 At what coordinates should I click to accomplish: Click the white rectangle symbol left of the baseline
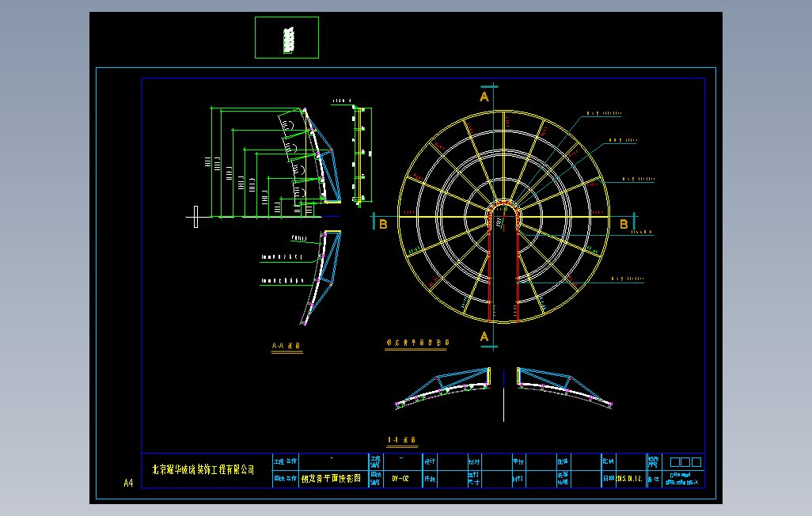[195, 217]
